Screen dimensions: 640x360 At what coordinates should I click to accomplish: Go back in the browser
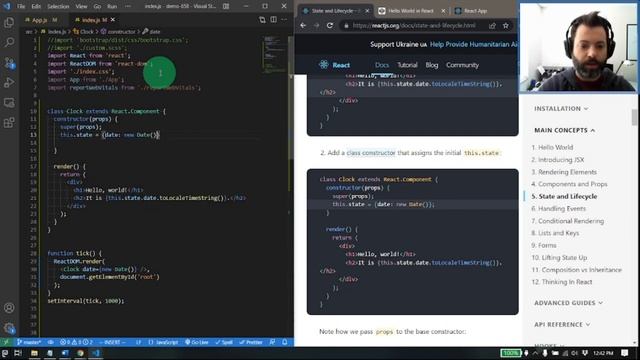click(303, 25)
